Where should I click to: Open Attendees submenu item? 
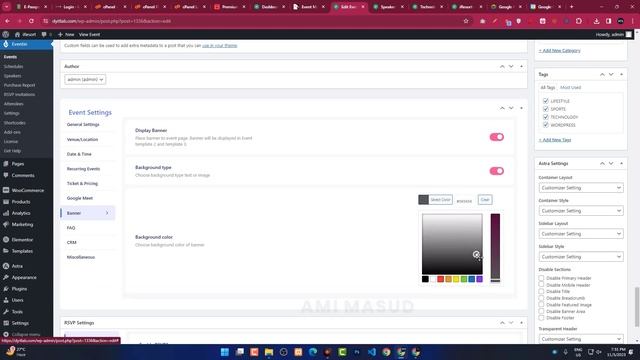point(13,104)
